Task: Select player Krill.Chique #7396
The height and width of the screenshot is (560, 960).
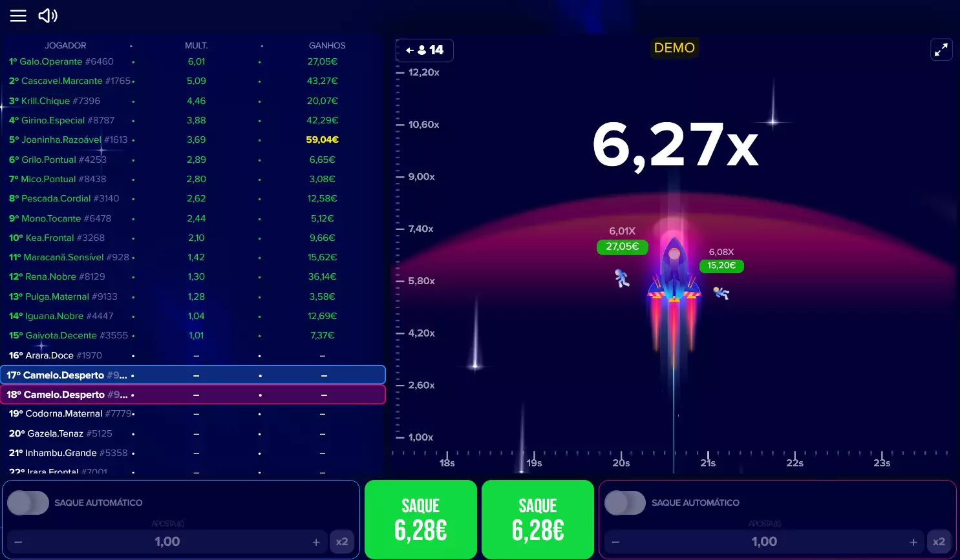Action: click(x=55, y=101)
